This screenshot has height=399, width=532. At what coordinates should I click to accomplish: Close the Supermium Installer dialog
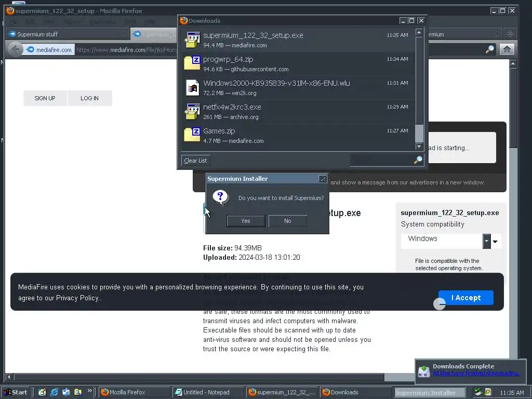point(323,179)
